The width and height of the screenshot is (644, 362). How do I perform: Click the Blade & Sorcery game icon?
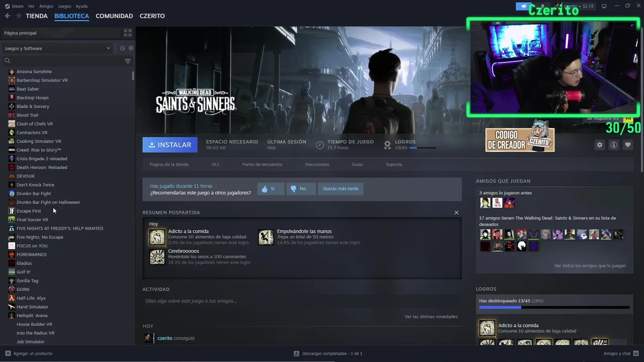pyautogui.click(x=12, y=107)
